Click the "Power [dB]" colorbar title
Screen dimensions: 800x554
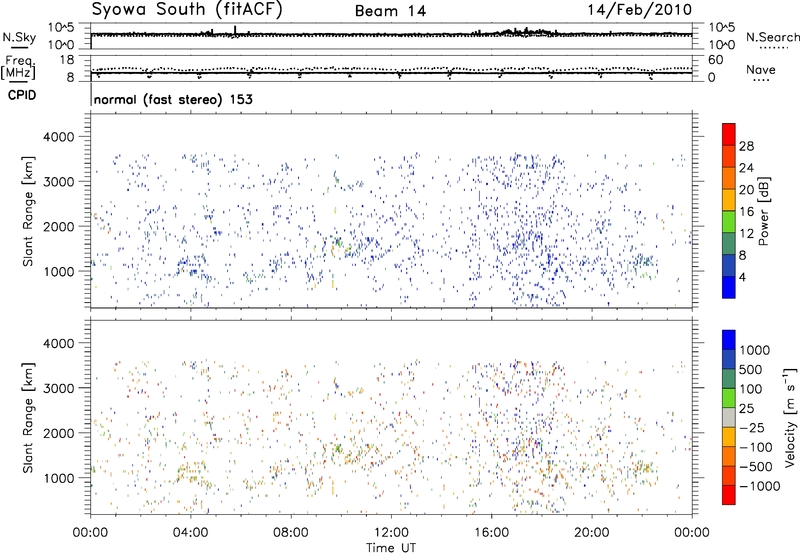763,211
